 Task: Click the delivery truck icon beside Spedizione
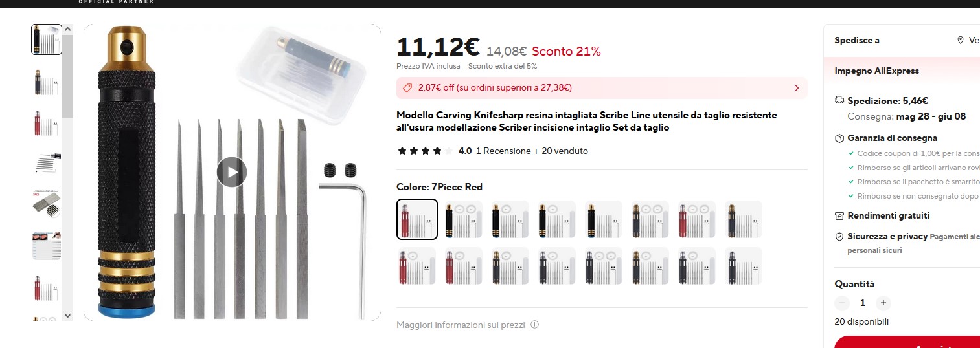(839, 100)
